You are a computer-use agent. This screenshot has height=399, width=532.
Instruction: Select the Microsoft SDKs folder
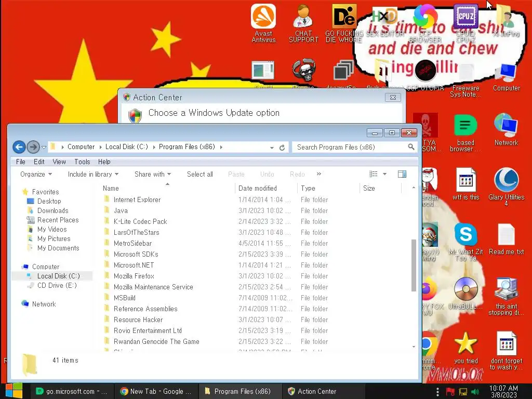point(136,254)
